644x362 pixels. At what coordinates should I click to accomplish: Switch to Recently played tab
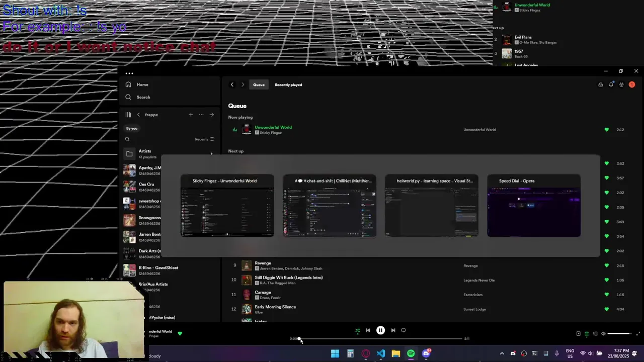tap(288, 84)
